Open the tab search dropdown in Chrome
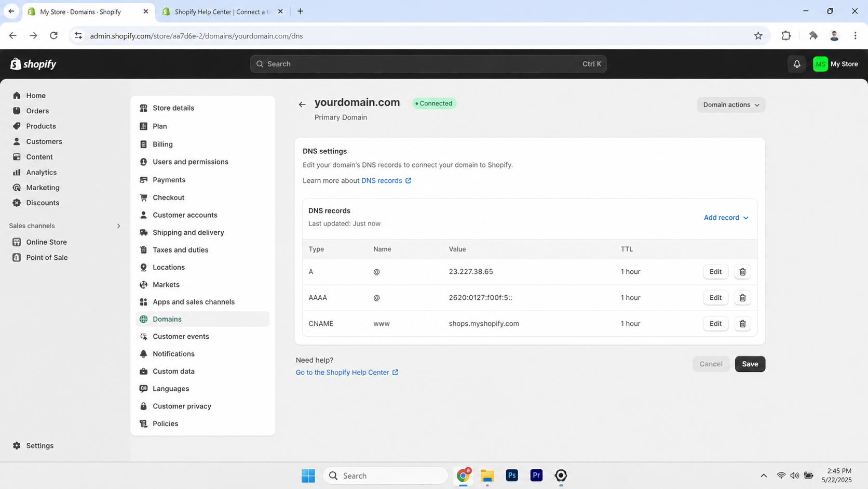 (11, 11)
